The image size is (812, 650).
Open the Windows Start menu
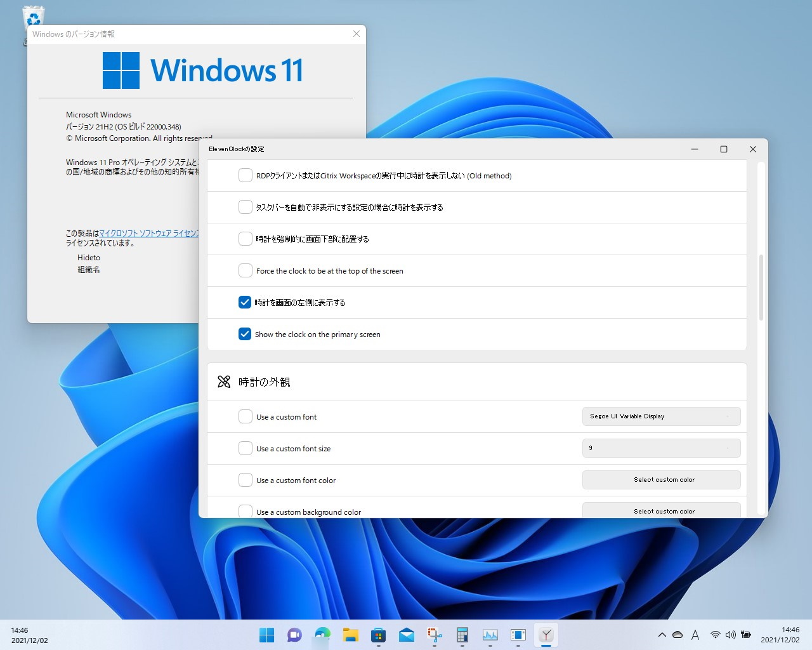tap(267, 635)
